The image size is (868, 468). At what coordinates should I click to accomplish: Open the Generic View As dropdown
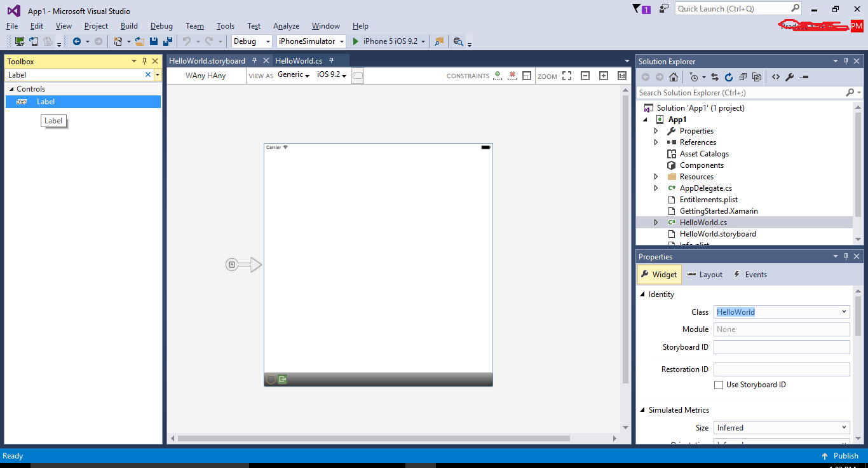point(294,75)
